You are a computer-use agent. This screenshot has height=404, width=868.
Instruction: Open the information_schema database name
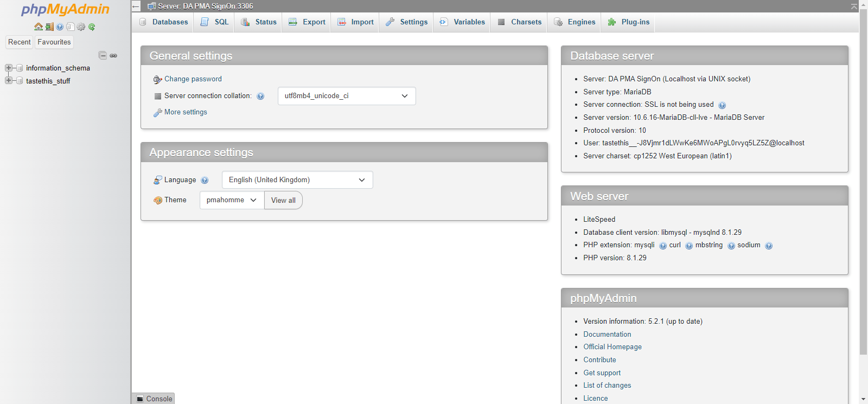(x=58, y=68)
